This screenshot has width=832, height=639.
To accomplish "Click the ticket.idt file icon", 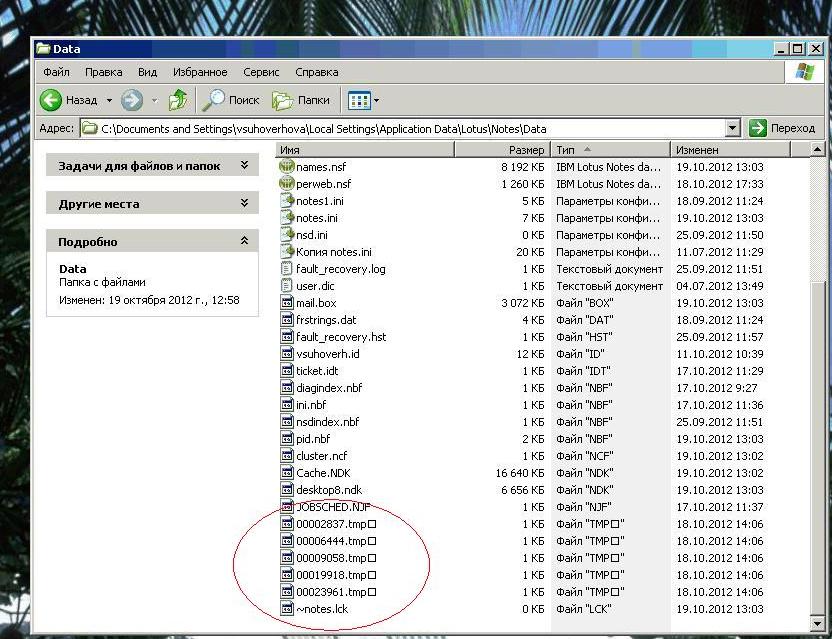I will [x=287, y=370].
